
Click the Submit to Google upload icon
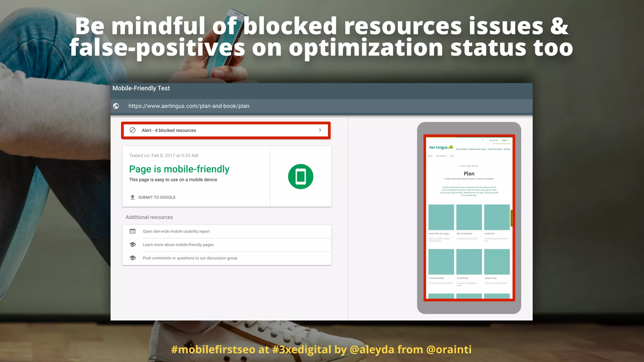[x=133, y=197]
